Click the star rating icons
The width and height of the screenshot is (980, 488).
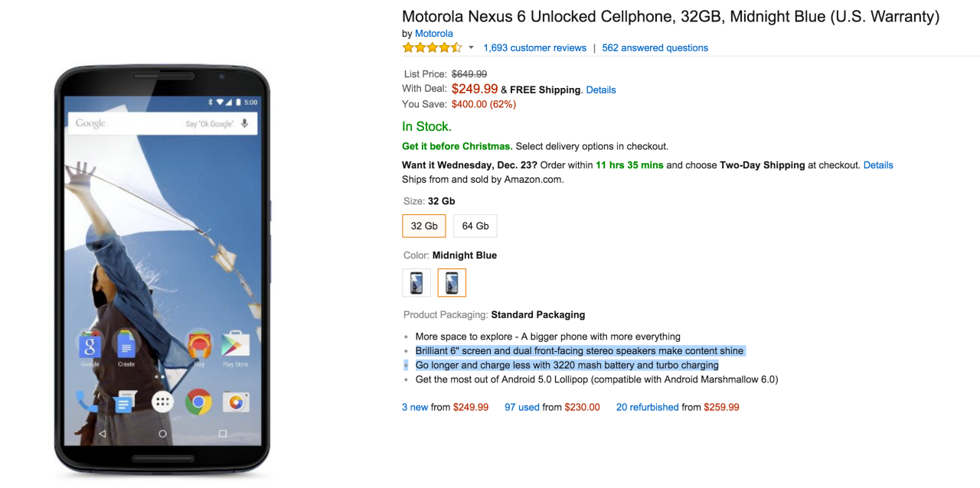(x=432, y=47)
